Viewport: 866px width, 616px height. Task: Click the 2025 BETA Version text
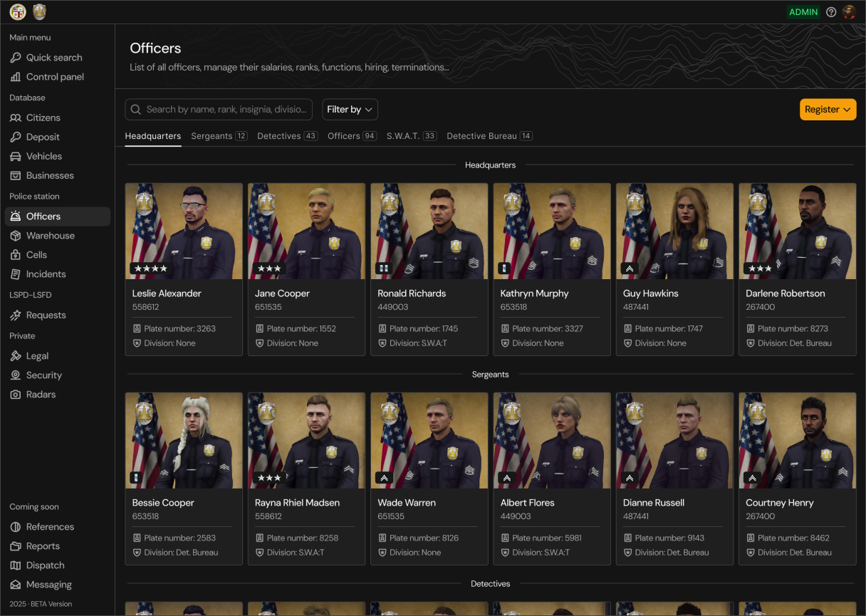41,604
